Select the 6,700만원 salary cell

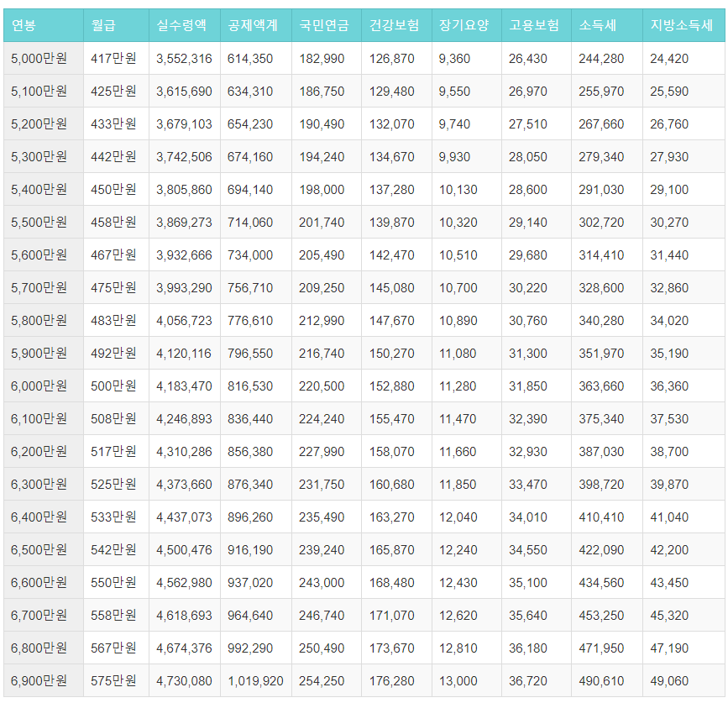(44, 615)
